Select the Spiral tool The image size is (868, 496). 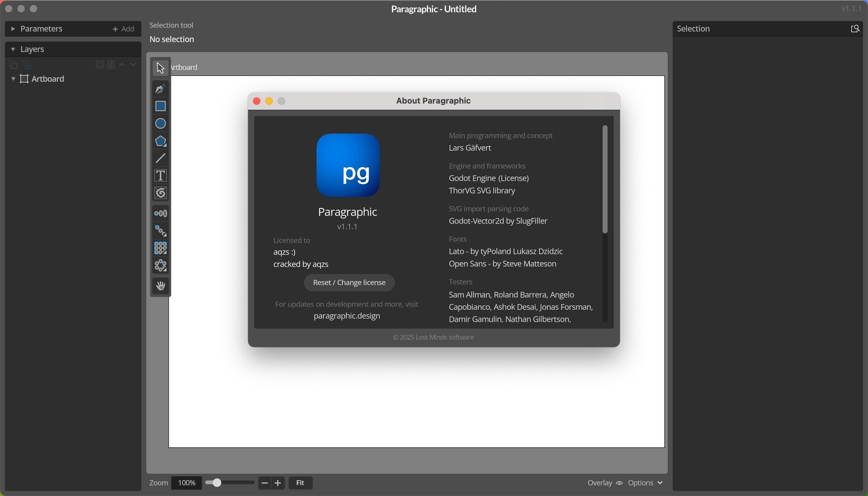tap(160, 193)
